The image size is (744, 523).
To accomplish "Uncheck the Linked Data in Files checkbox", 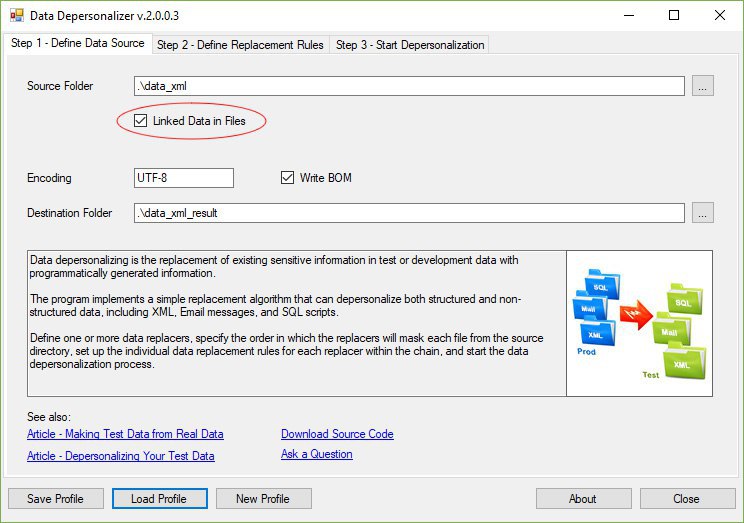I will pos(140,121).
